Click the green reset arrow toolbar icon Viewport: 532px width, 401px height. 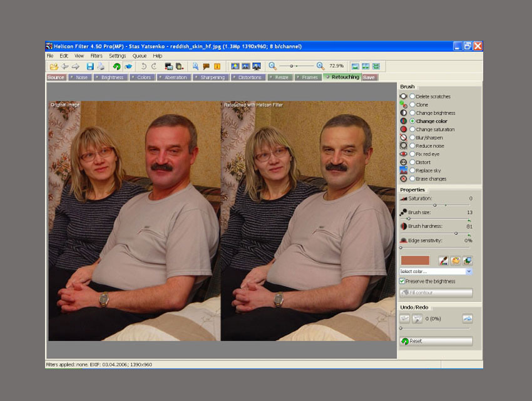point(116,66)
